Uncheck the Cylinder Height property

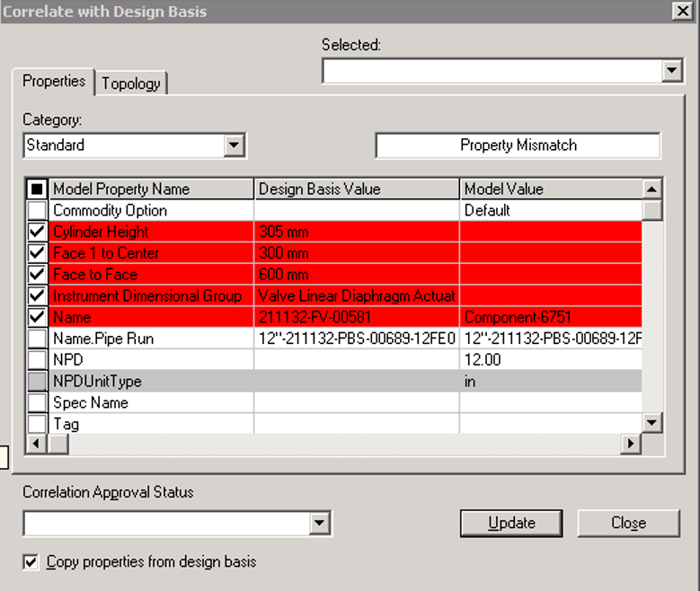(37, 232)
